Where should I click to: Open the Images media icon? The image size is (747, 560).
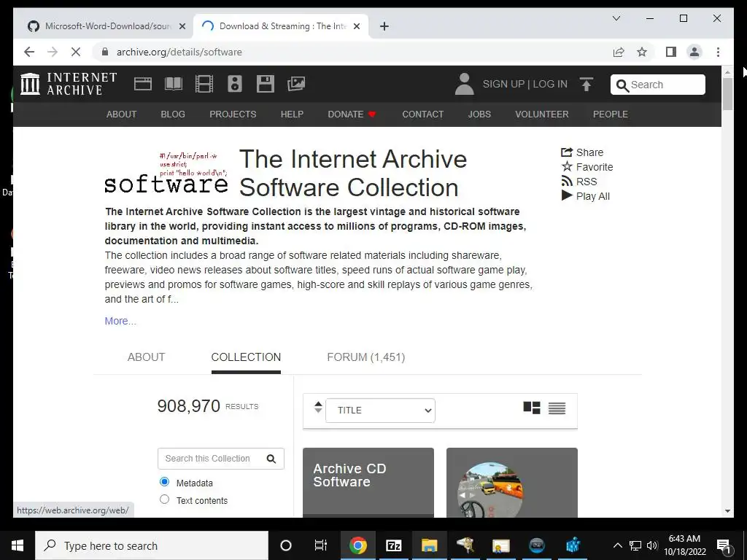(296, 84)
